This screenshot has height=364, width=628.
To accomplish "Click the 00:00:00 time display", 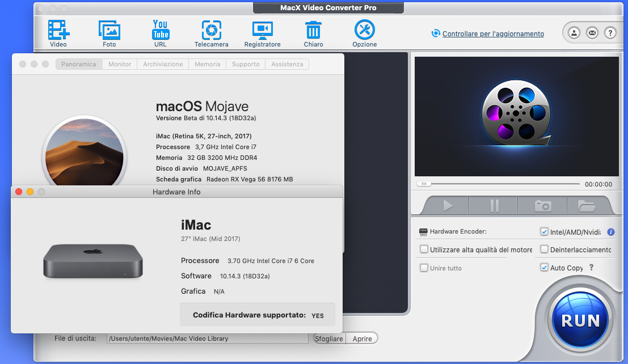I will pos(599,184).
